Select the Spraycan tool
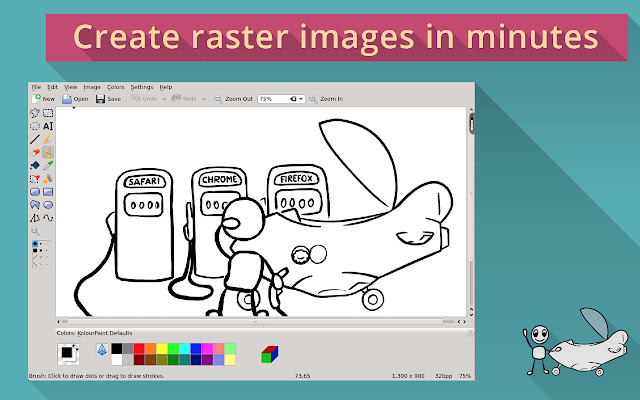Viewport: 640px width, 400px height. (x=48, y=178)
